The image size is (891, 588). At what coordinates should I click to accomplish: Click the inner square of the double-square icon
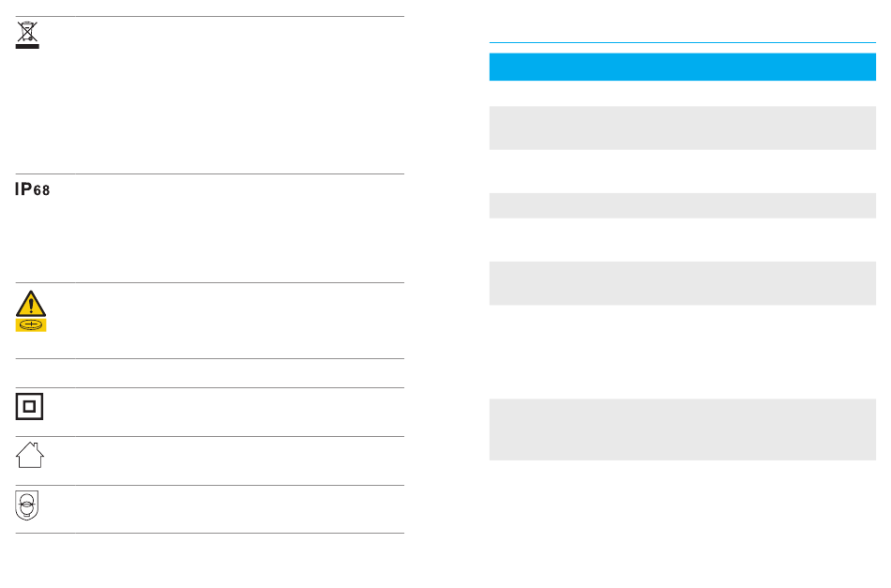pyautogui.click(x=30, y=406)
